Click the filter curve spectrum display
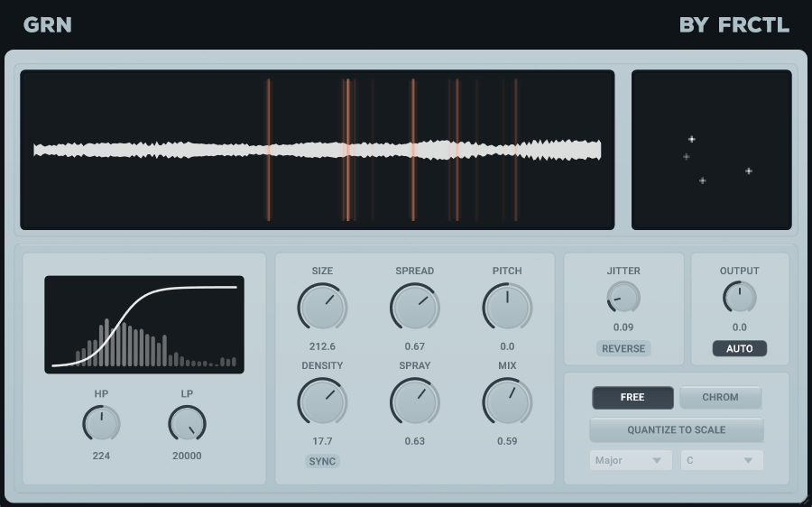 click(x=144, y=325)
